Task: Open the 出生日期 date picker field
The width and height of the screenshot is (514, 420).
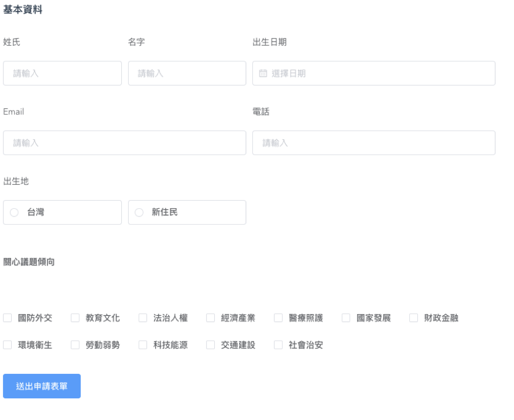Action: tap(373, 73)
